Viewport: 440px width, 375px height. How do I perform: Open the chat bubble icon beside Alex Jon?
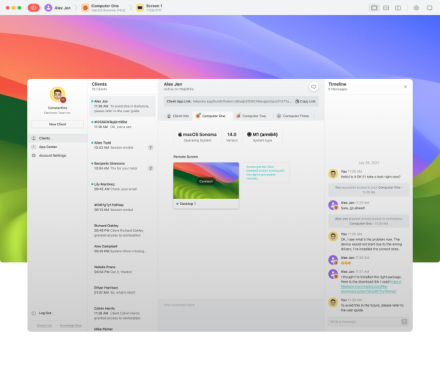313,87
